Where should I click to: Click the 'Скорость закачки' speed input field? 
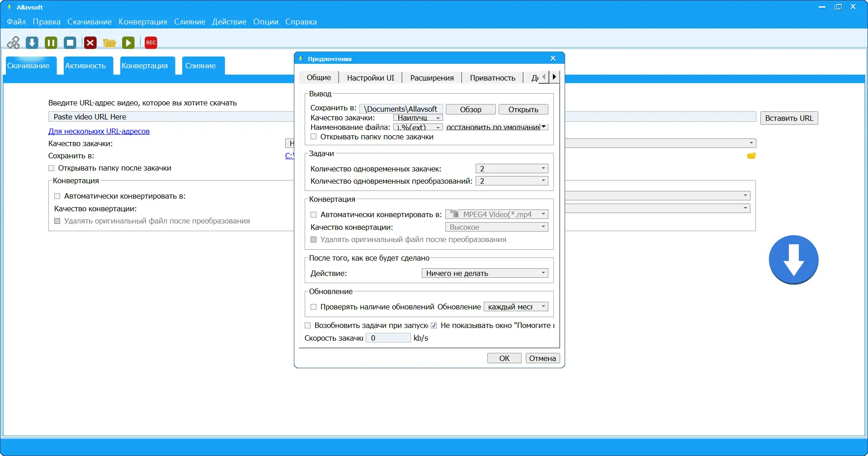point(388,338)
